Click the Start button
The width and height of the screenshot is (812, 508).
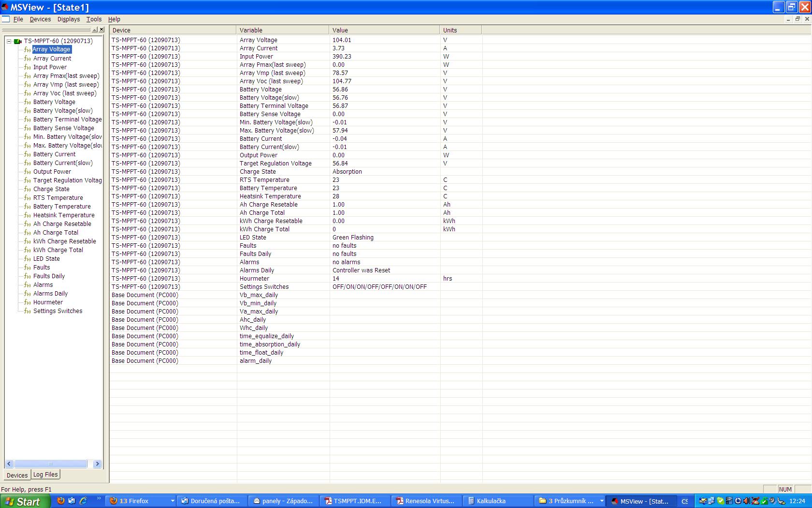(25, 501)
